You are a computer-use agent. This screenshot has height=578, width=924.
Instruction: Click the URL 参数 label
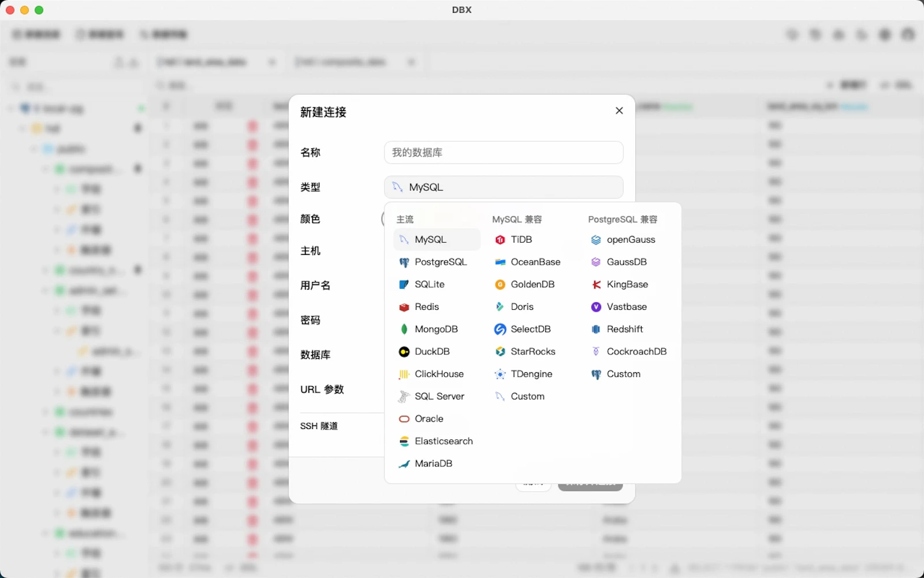tap(322, 390)
